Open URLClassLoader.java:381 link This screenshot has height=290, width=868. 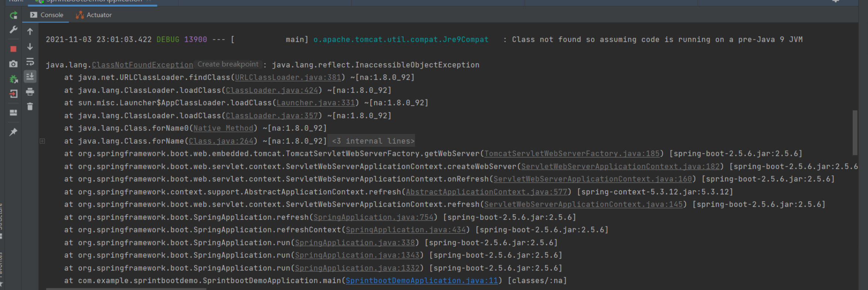pos(288,78)
